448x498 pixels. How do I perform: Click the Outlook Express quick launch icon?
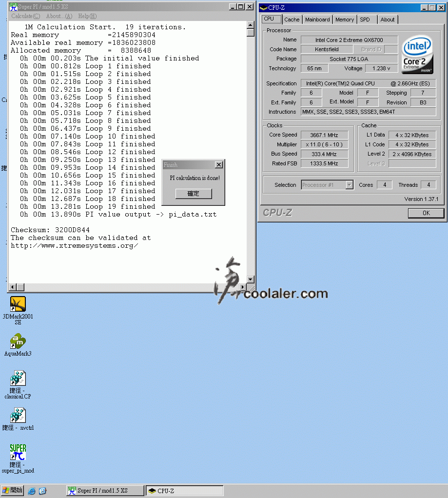point(42,491)
